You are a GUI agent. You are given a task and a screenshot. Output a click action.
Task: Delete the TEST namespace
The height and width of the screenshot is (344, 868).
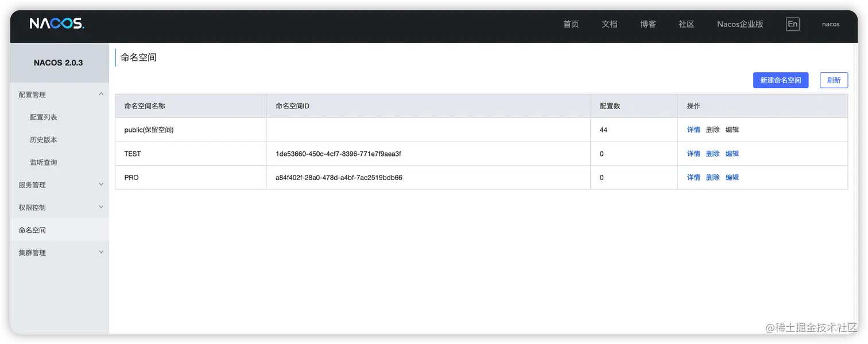click(x=712, y=154)
